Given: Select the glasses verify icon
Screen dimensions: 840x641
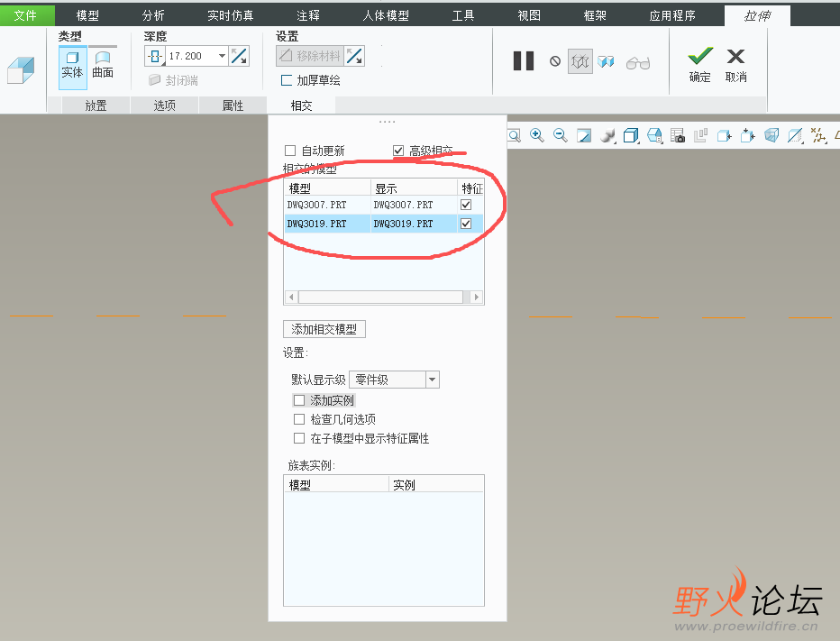Looking at the screenshot, I should tap(637, 61).
